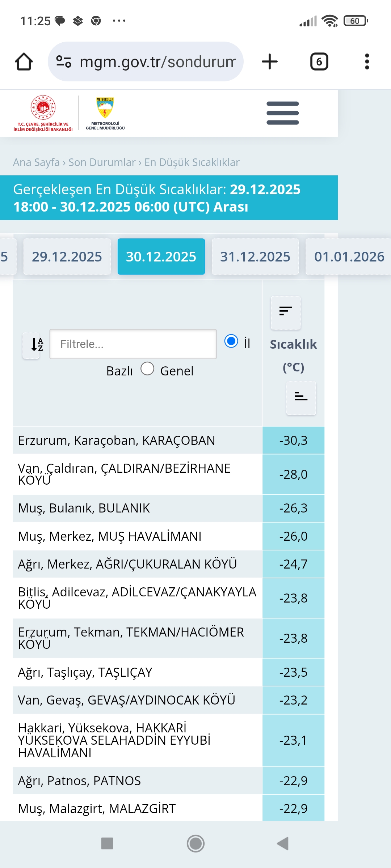Focus the Filtrele text input field
This screenshot has width=391, height=868.
point(133,344)
